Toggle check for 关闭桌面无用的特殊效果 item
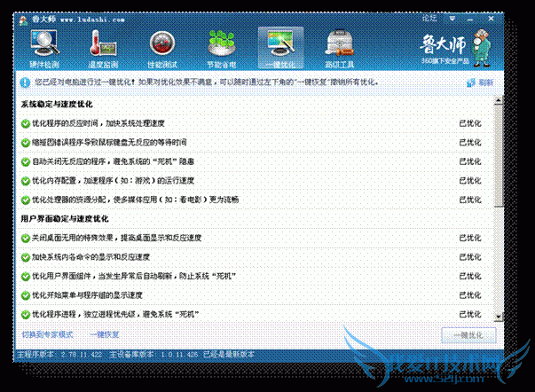Screen dimensions: 535x392 (25, 239)
